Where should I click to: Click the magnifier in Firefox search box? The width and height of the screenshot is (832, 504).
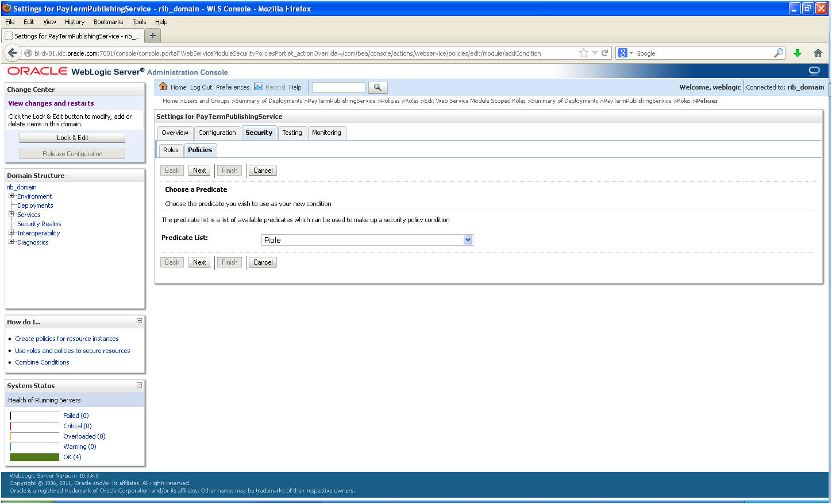(779, 53)
